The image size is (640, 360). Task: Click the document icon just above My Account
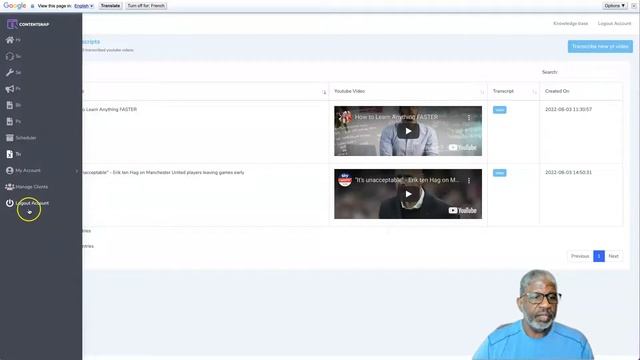coord(10,154)
